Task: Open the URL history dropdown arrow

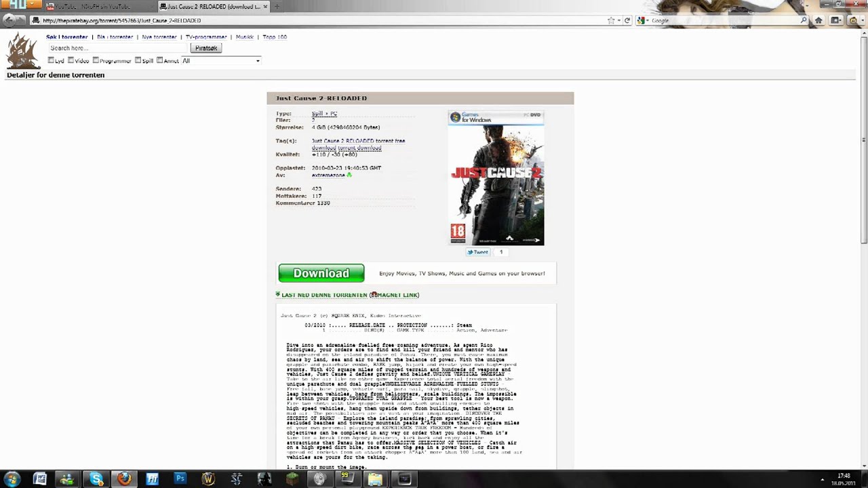Action: tap(619, 20)
